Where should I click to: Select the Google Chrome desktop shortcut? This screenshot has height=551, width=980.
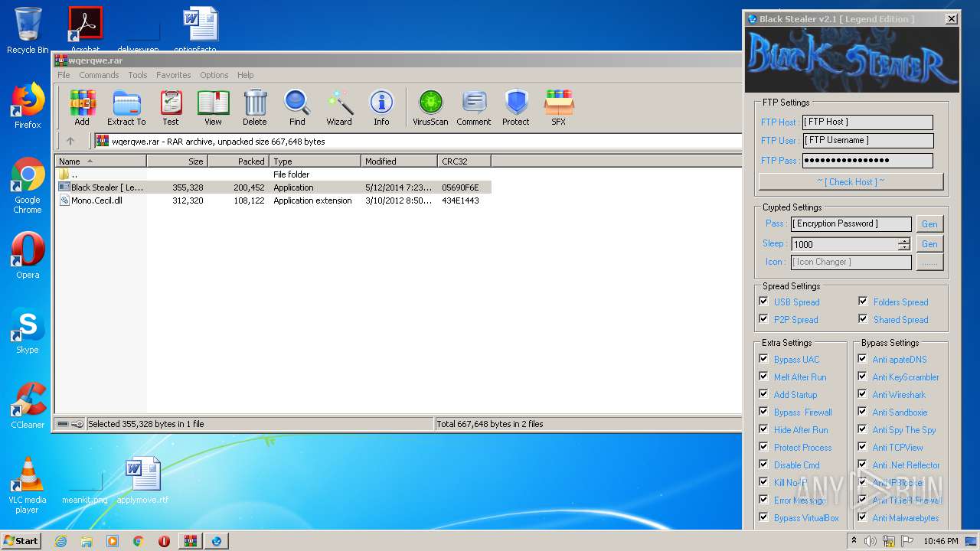[x=28, y=185]
